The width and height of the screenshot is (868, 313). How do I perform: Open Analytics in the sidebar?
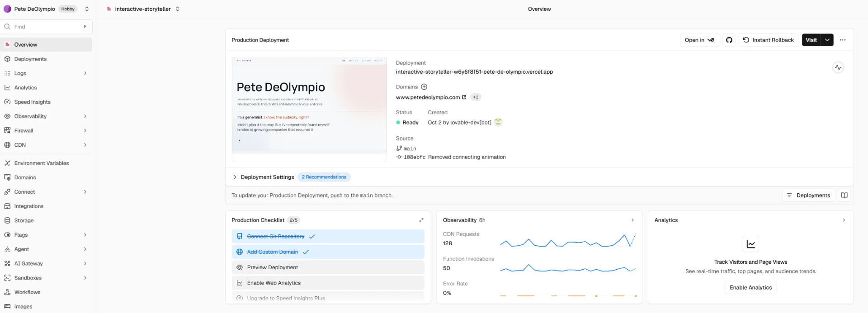pos(47,88)
